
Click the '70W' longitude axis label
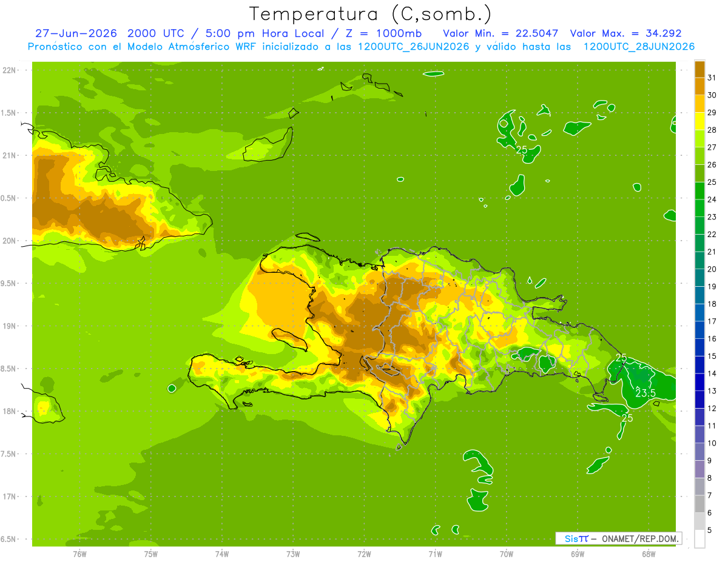(507, 554)
